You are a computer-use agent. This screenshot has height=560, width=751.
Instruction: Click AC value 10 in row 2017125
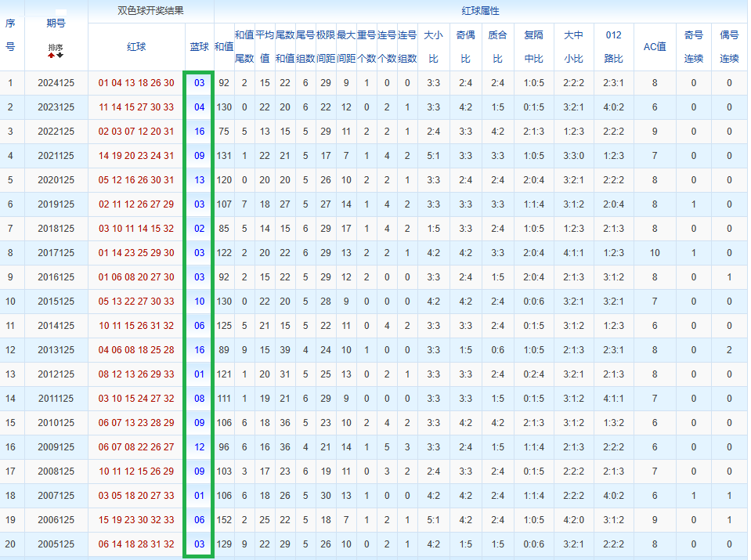coord(655,253)
